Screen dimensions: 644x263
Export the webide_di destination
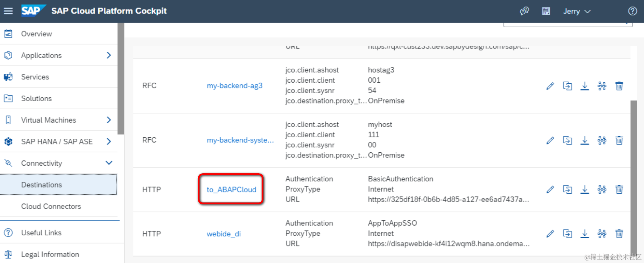pyautogui.click(x=585, y=234)
